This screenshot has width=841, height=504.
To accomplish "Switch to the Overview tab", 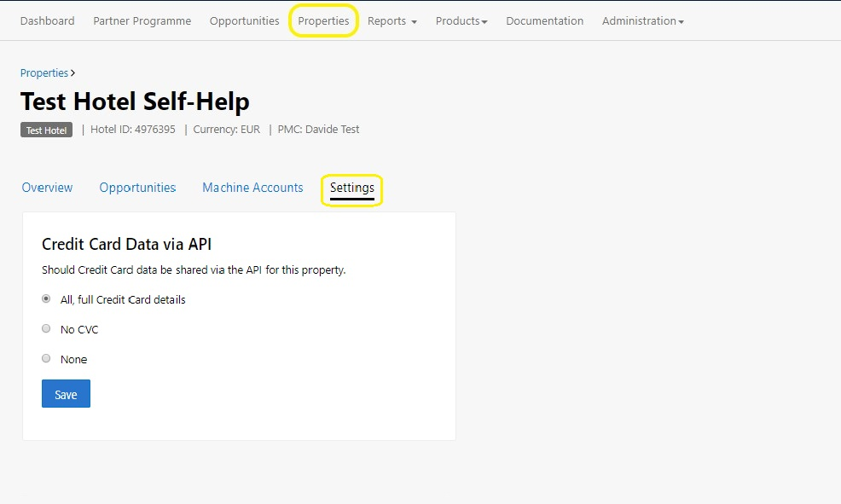I will pyautogui.click(x=47, y=188).
